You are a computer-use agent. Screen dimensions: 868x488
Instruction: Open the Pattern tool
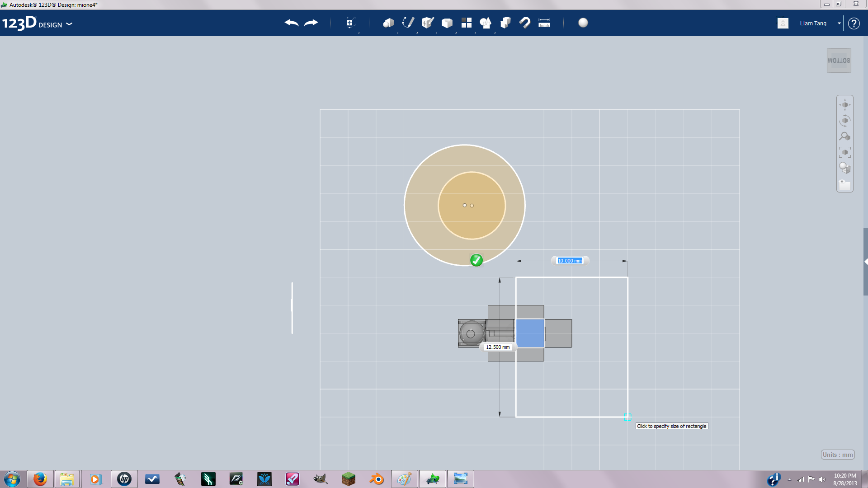467,23
